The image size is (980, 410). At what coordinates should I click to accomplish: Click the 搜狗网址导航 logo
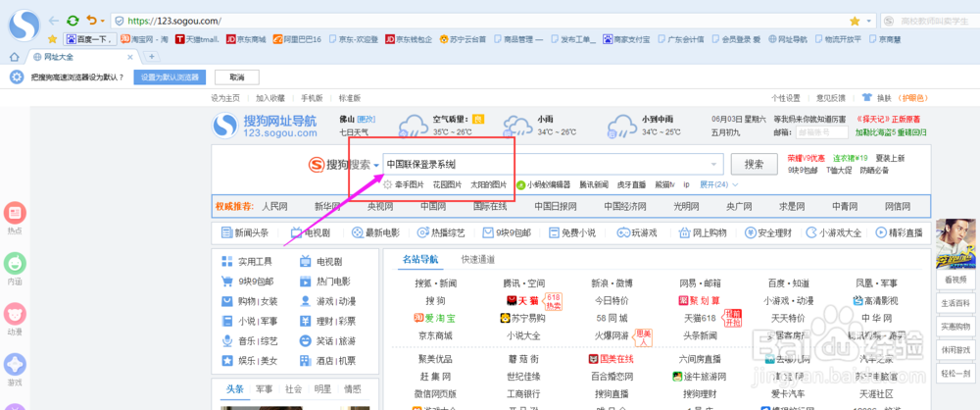tap(264, 126)
